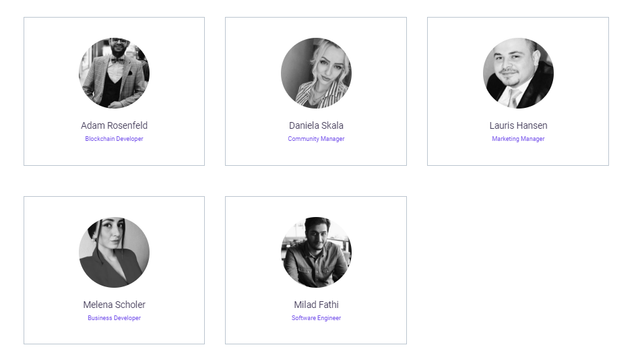This screenshot has width=640, height=364.
Task: Click the Business Developer role label
Action: 114,318
